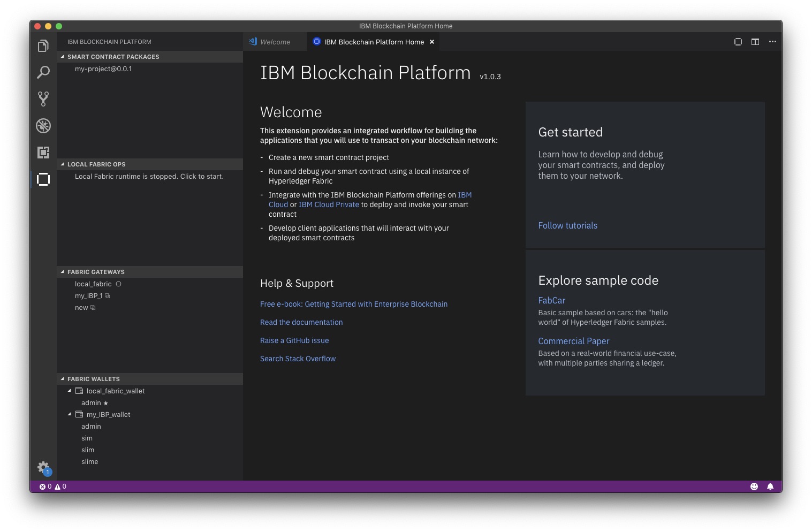Collapse the my_IBP_wallet tree node arrow
Screen dimensions: 812x532
tap(70, 414)
